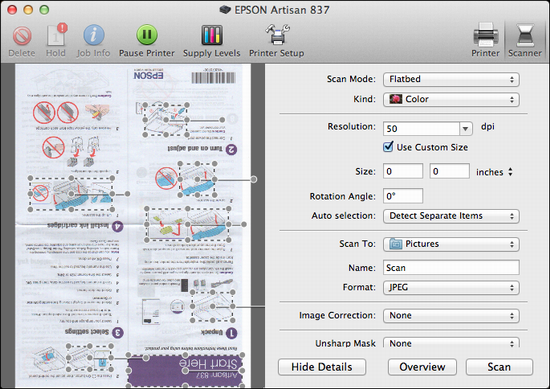Open the Image Correction dropdown
This screenshot has width=550, height=389.
point(451,316)
